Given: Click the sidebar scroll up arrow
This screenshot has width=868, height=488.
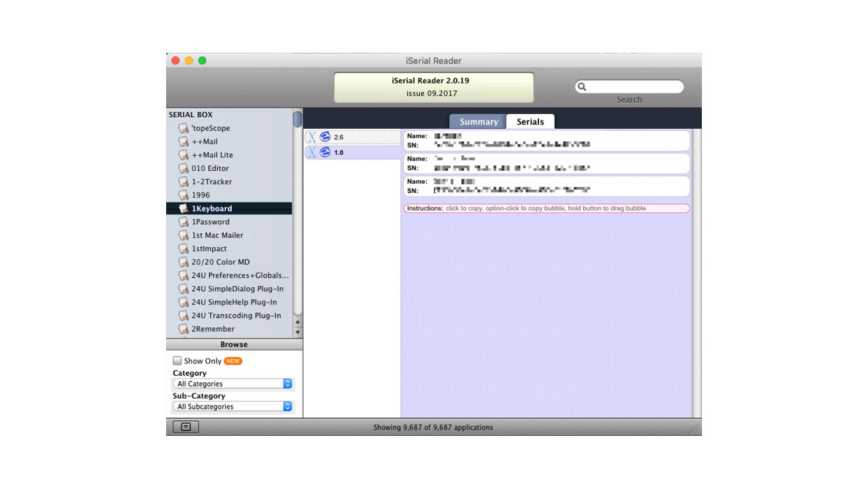Looking at the screenshot, I should point(298,321).
